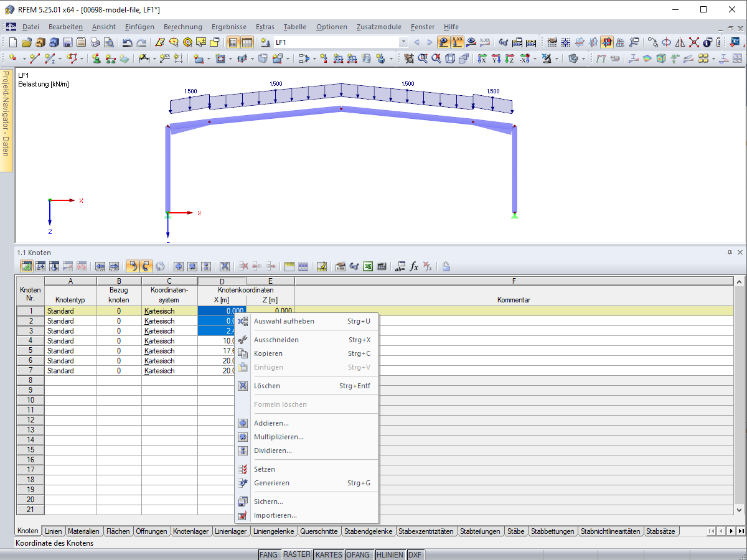Toggle project navigator panel display button
747x560 pixels.
click(233, 42)
